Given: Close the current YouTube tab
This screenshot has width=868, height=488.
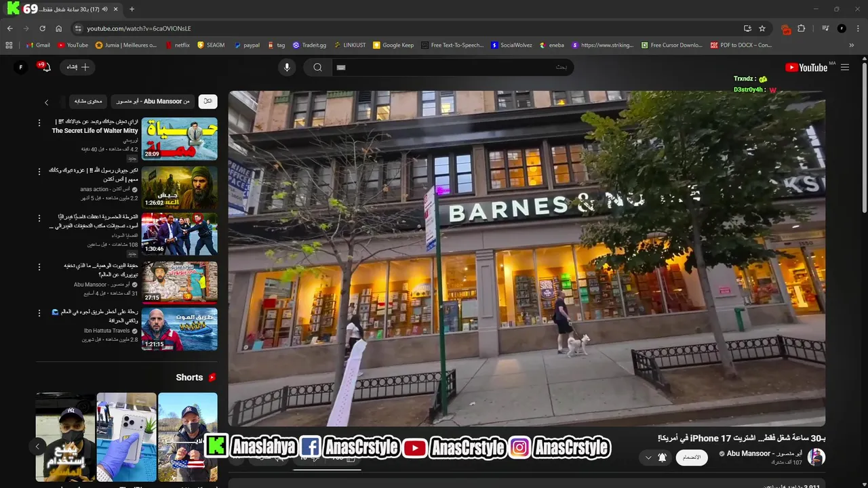Looking at the screenshot, I should point(116,9).
